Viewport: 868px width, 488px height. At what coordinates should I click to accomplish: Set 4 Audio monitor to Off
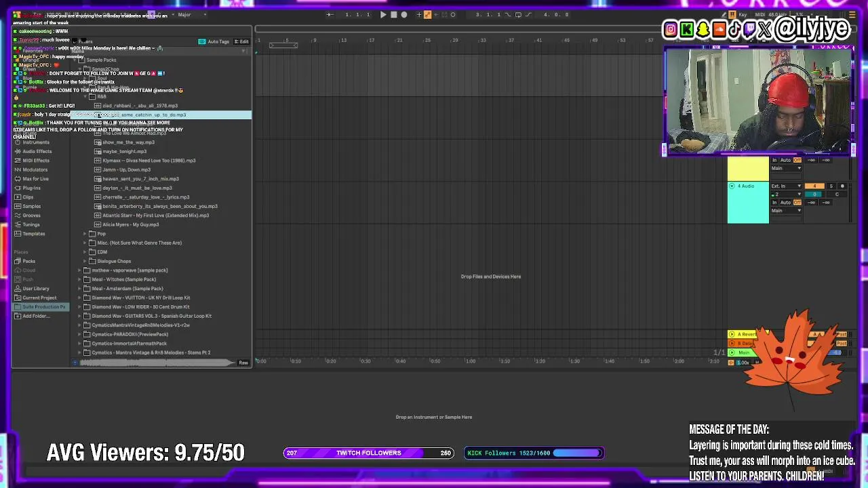(x=797, y=203)
